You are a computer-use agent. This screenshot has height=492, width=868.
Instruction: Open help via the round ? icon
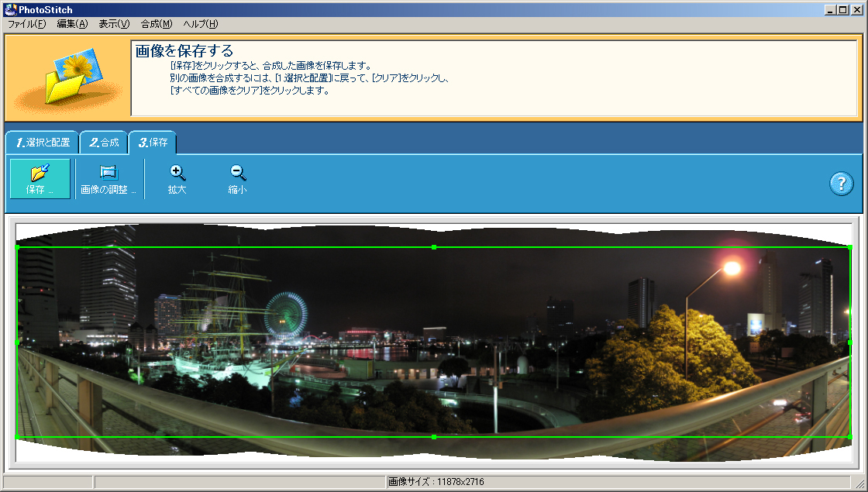[842, 184]
